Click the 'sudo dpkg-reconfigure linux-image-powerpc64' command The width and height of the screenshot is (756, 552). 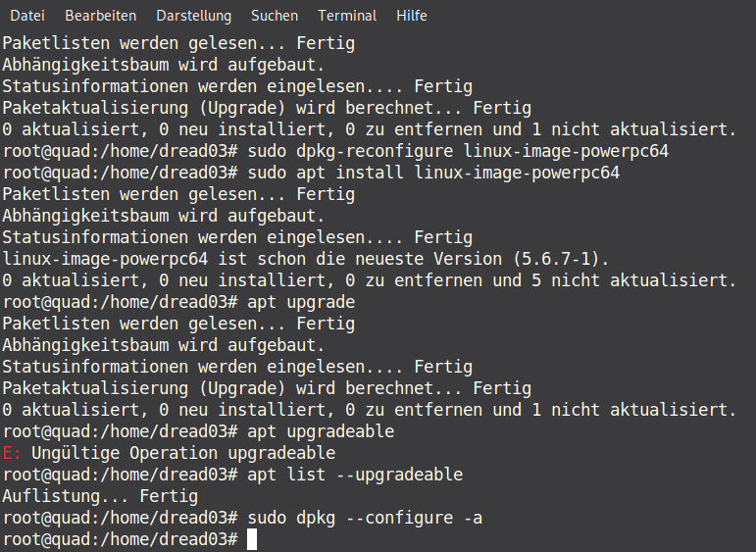pos(433,151)
